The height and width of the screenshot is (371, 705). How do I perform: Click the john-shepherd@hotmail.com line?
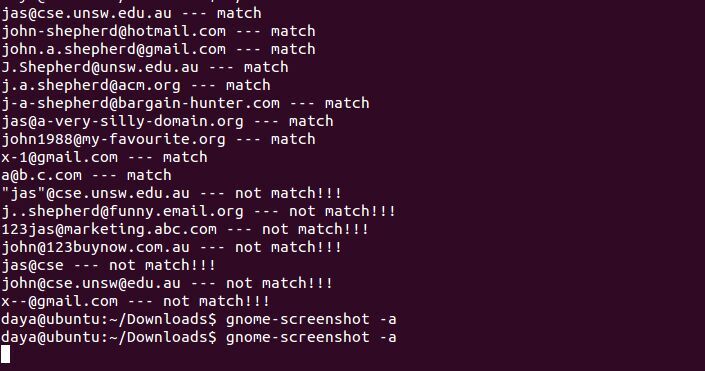158,31
